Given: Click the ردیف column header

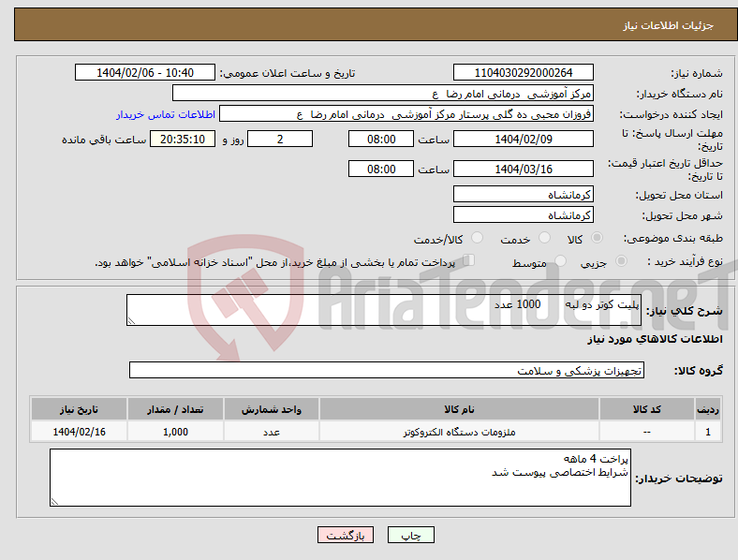Looking at the screenshot, I should tap(708, 409).
